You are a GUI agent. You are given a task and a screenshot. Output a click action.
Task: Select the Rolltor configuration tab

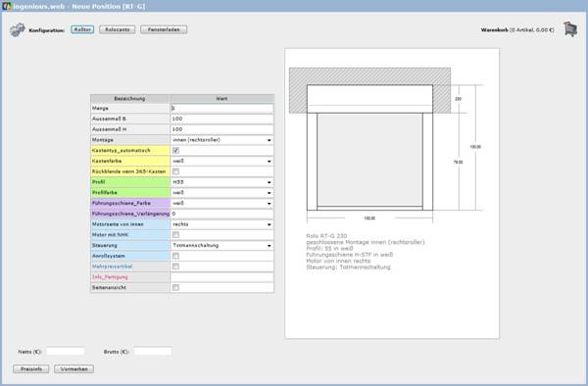click(82, 29)
